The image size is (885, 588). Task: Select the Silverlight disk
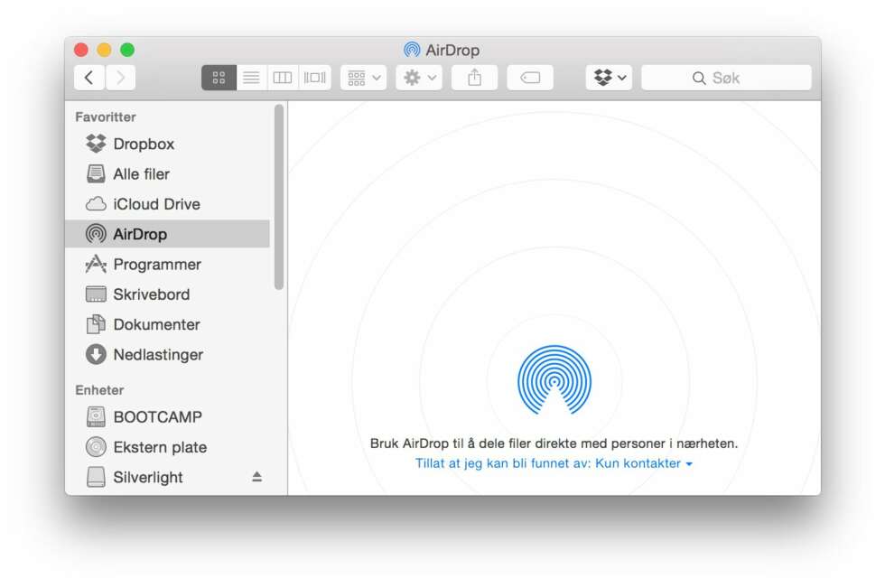168,478
